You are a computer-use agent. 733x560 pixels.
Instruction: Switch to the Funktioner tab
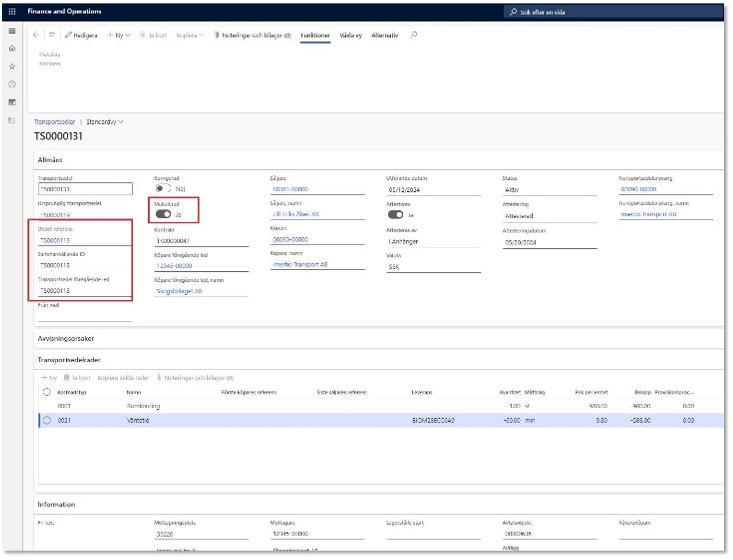315,35
